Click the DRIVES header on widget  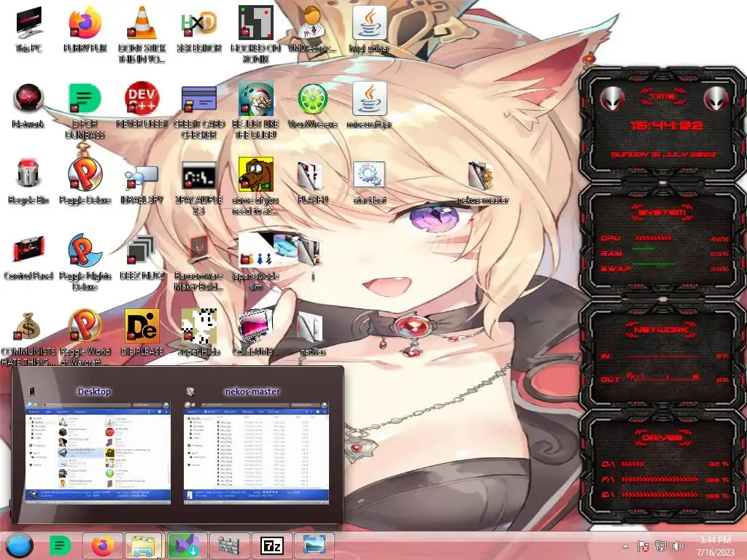(x=662, y=437)
